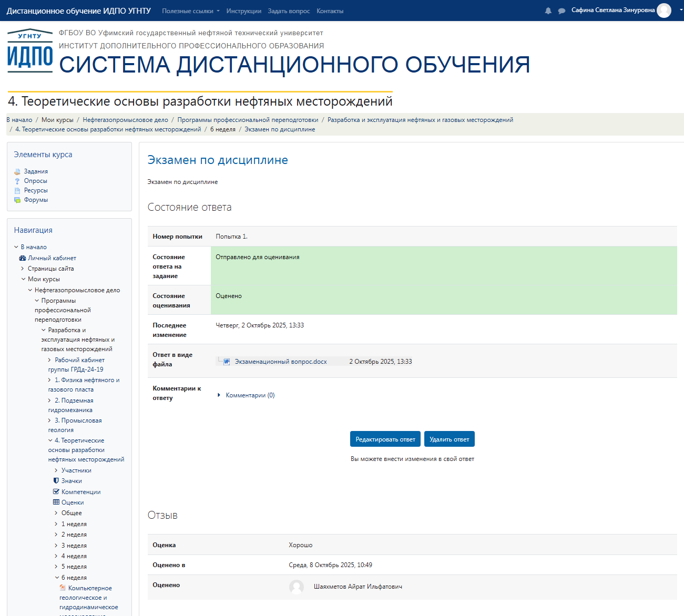Open grades via the Оценки table icon
The width and height of the screenshot is (684, 616).
[x=56, y=502]
